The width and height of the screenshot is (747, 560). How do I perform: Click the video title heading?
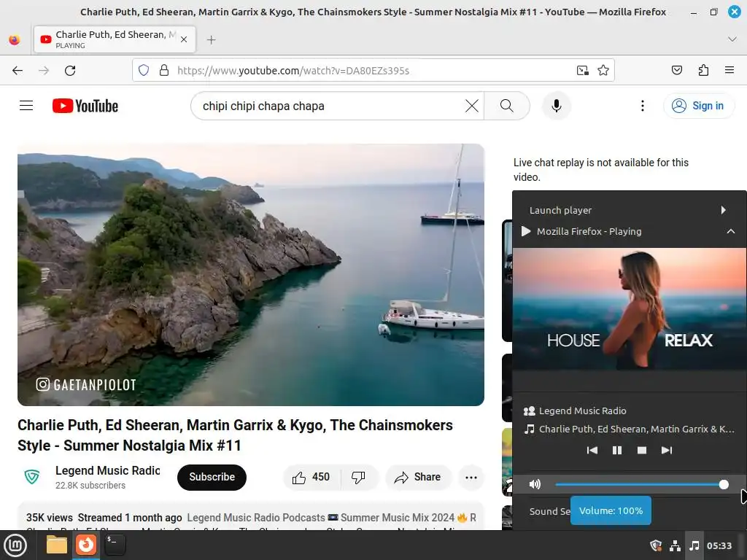(x=236, y=435)
